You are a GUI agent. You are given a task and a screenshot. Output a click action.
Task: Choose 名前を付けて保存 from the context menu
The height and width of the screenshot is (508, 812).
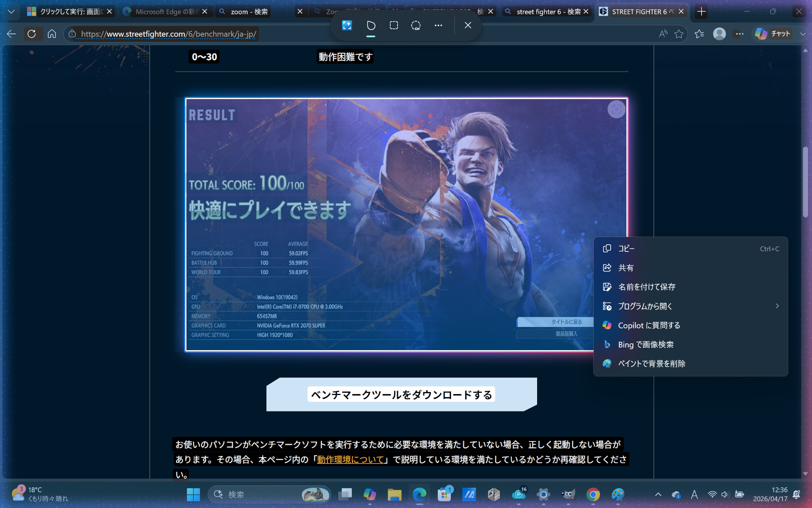tap(691, 287)
